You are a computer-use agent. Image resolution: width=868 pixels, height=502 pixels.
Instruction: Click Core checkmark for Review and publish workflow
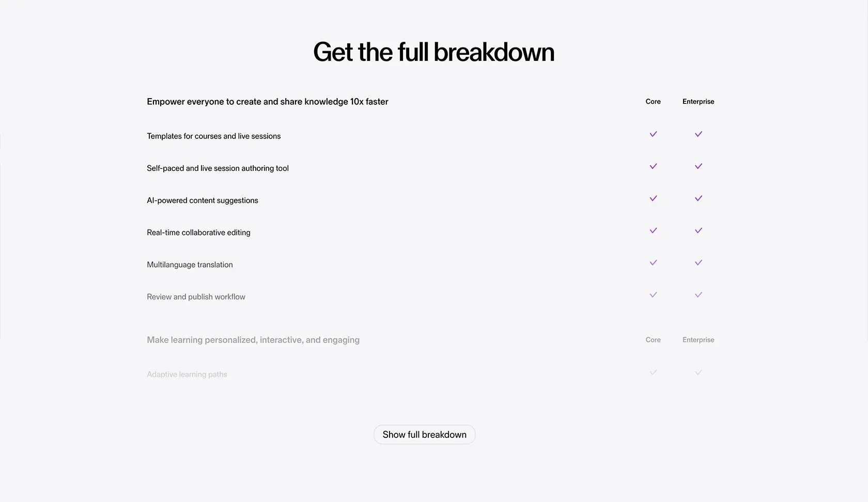pos(653,295)
